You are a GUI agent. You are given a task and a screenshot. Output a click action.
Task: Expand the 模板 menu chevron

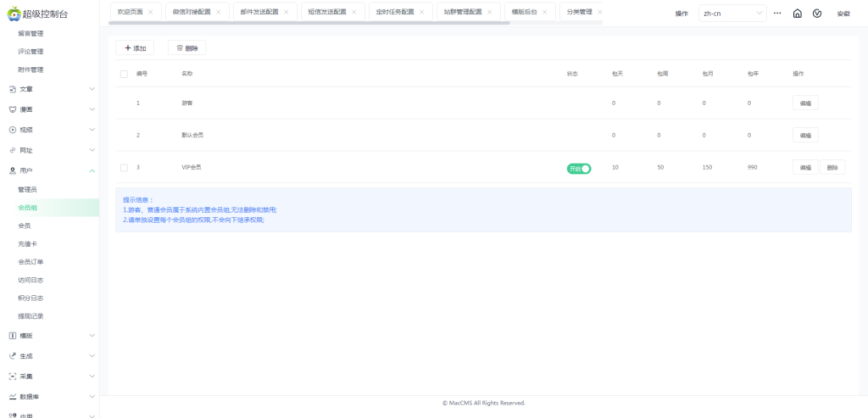(92, 336)
